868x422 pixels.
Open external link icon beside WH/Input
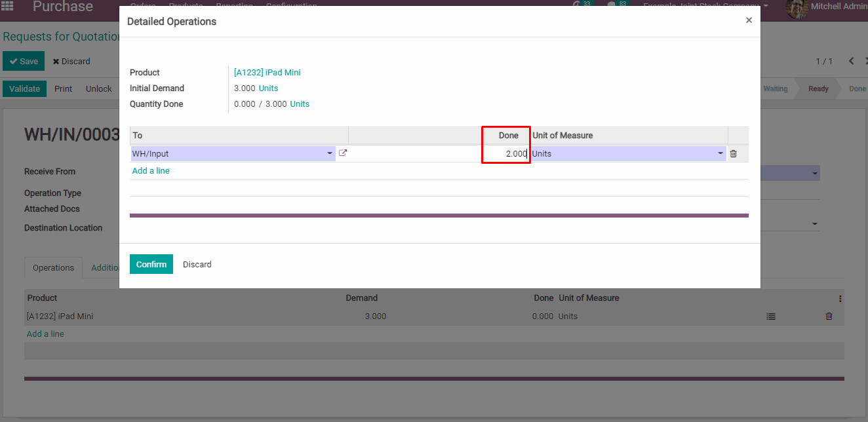(343, 153)
